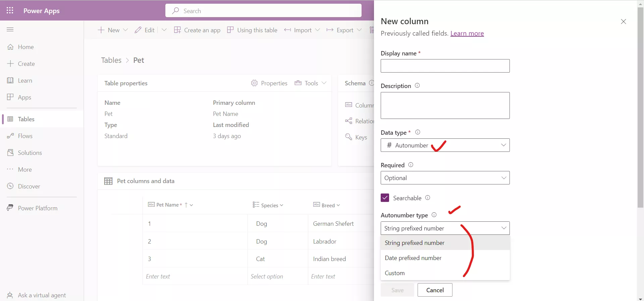
Task: Click the Columns schema icon
Action: (x=349, y=105)
